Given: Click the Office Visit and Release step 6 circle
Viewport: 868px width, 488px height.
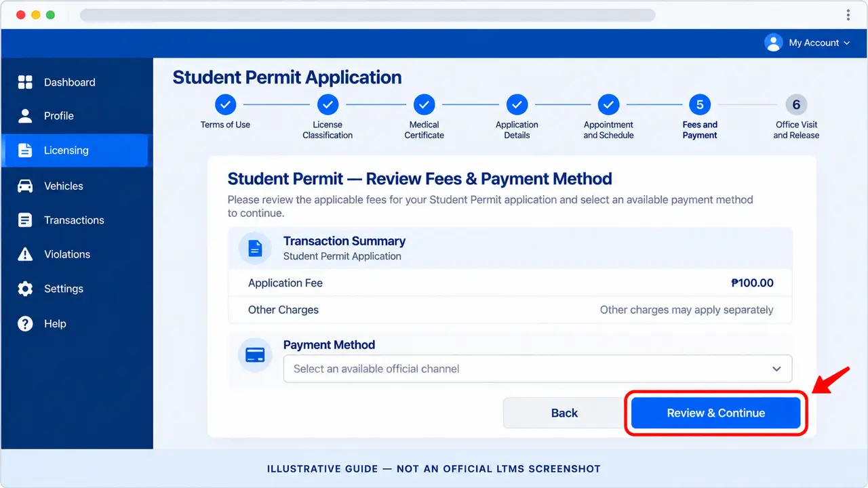Looking at the screenshot, I should click(x=796, y=104).
